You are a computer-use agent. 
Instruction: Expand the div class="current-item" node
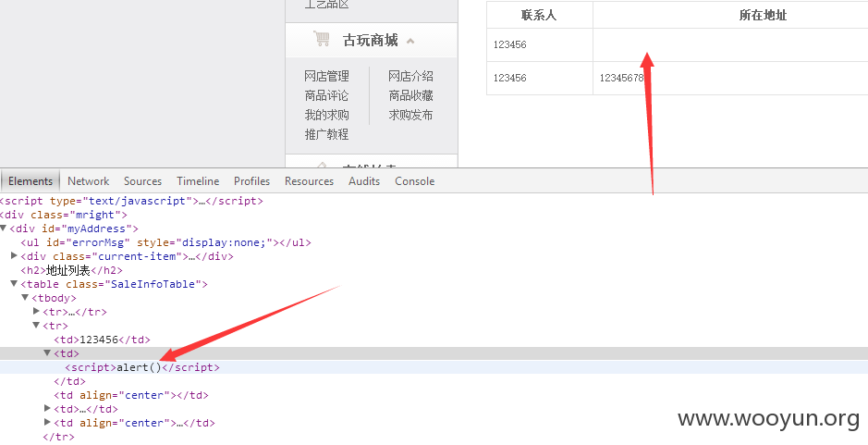15,255
